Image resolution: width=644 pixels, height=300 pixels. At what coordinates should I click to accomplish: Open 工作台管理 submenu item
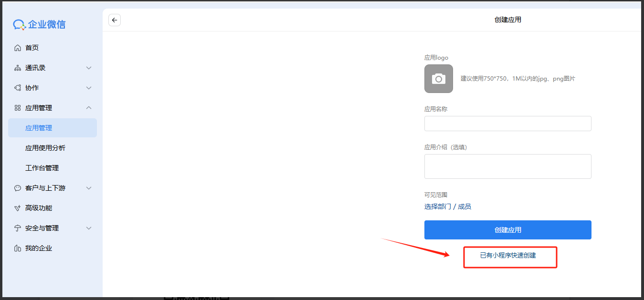pyautogui.click(x=42, y=168)
